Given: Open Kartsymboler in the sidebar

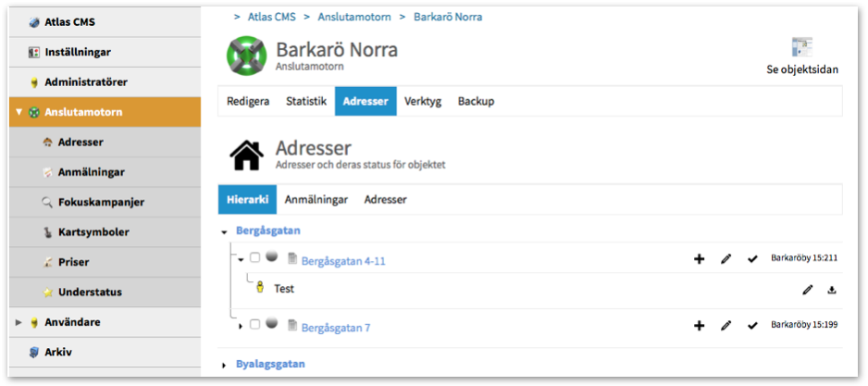Looking at the screenshot, I should coord(93,231).
